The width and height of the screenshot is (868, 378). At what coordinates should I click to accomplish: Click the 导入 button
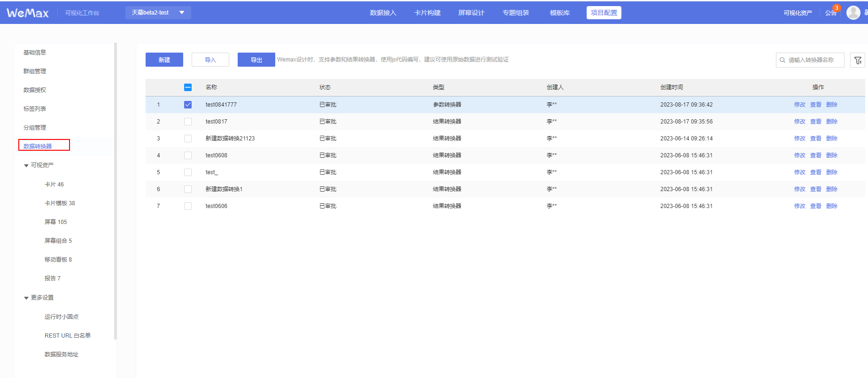210,60
